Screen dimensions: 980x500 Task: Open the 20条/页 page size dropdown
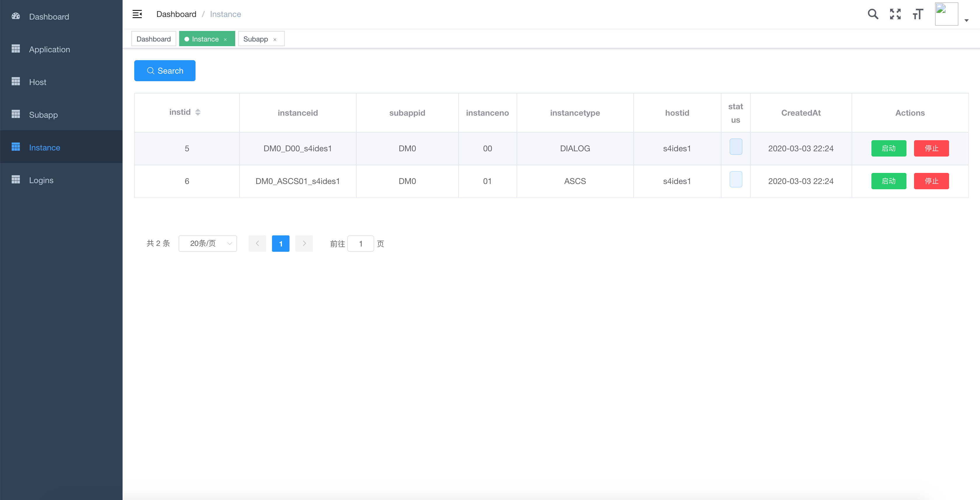pyautogui.click(x=208, y=243)
